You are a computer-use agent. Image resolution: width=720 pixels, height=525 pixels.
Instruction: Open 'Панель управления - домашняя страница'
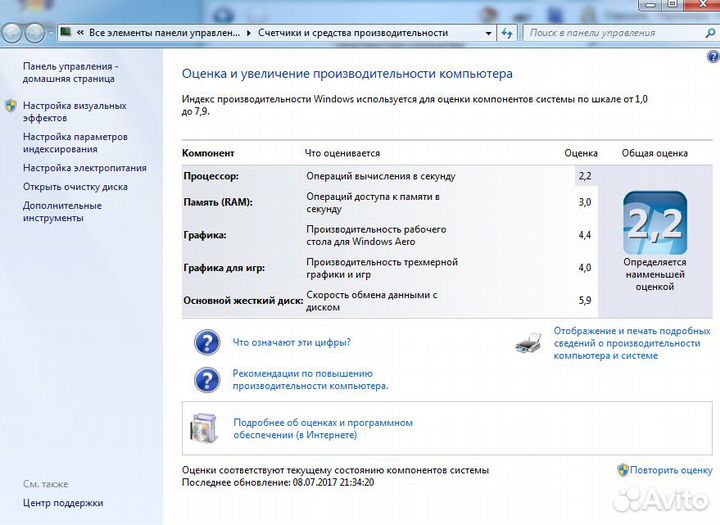tap(71, 73)
